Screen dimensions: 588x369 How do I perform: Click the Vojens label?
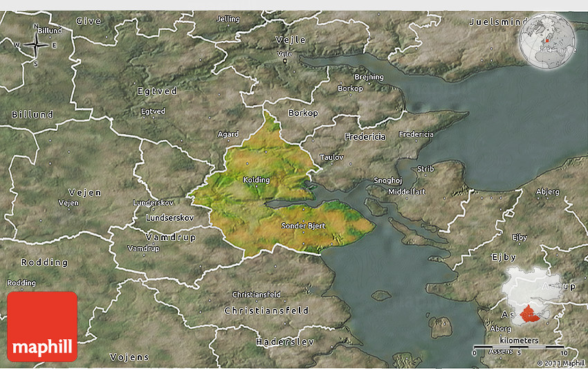(129, 357)
